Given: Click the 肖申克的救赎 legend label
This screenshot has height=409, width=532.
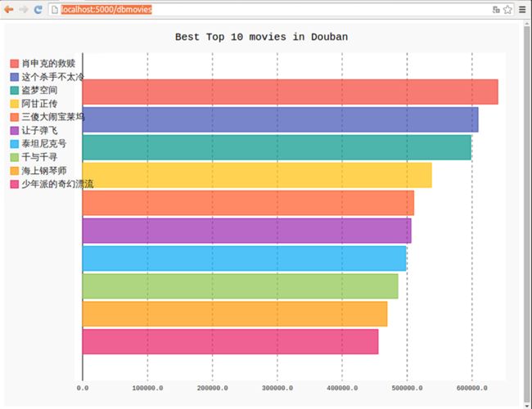Looking at the screenshot, I should [x=48, y=64].
